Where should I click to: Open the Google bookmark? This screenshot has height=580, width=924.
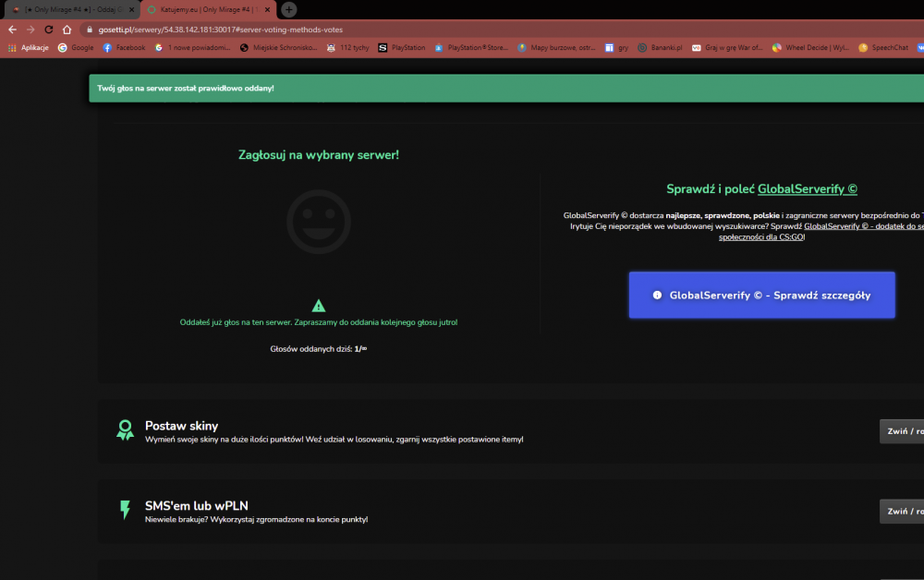(x=76, y=48)
